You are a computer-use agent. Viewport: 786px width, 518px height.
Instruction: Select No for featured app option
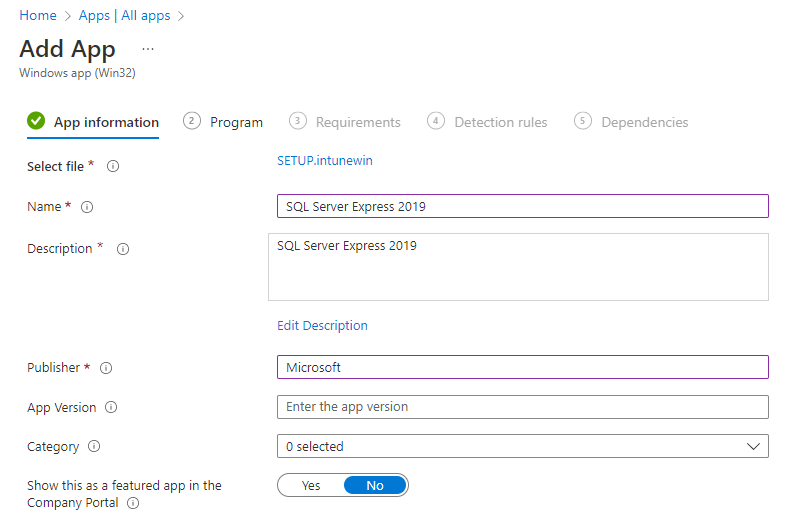pos(375,486)
